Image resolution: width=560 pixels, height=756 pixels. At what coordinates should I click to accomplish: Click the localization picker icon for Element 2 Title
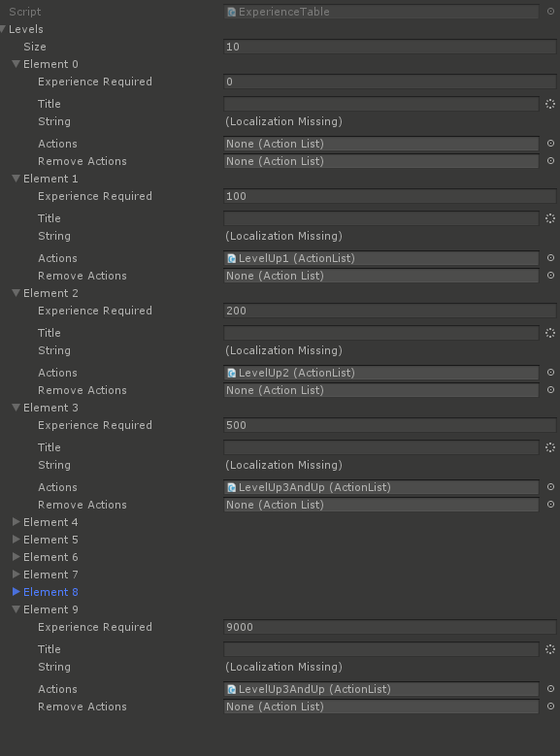[550, 333]
